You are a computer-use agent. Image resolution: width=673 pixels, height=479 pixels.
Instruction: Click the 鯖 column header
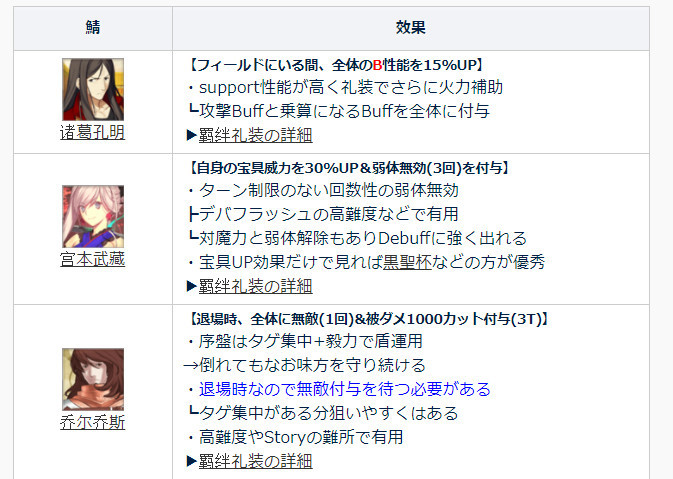click(93, 28)
